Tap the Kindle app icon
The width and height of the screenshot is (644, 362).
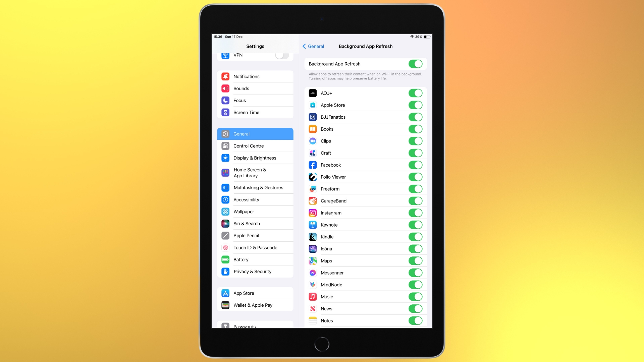pyautogui.click(x=313, y=236)
